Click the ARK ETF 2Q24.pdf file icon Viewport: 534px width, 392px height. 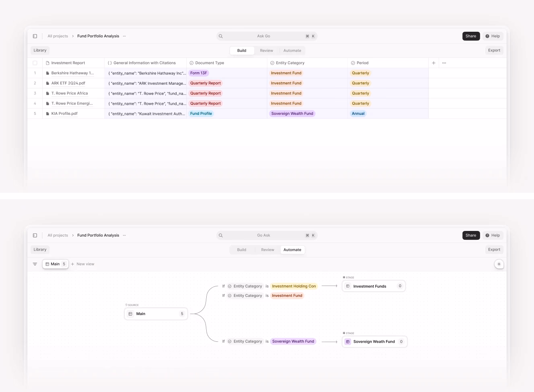(x=47, y=83)
